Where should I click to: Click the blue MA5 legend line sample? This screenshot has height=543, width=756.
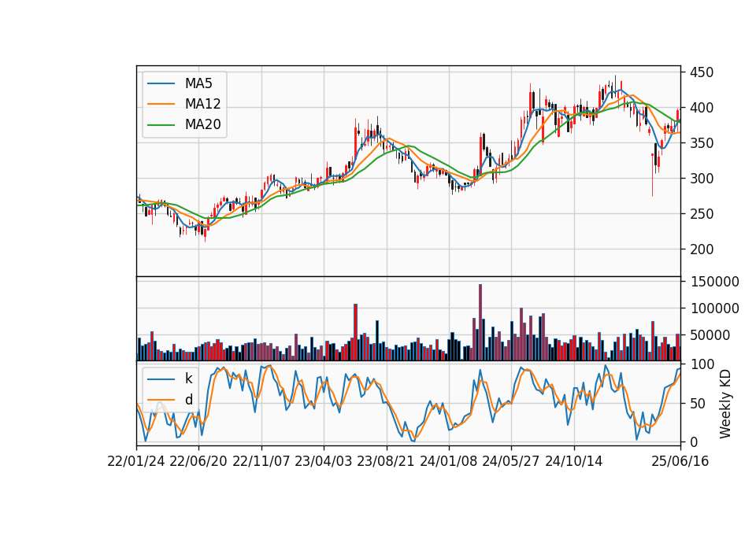click(161, 84)
